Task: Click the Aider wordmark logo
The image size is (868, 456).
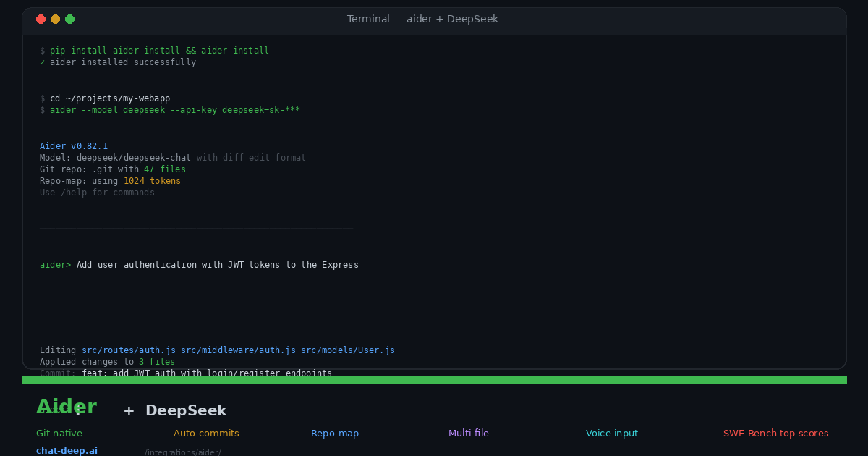Action: [66, 406]
